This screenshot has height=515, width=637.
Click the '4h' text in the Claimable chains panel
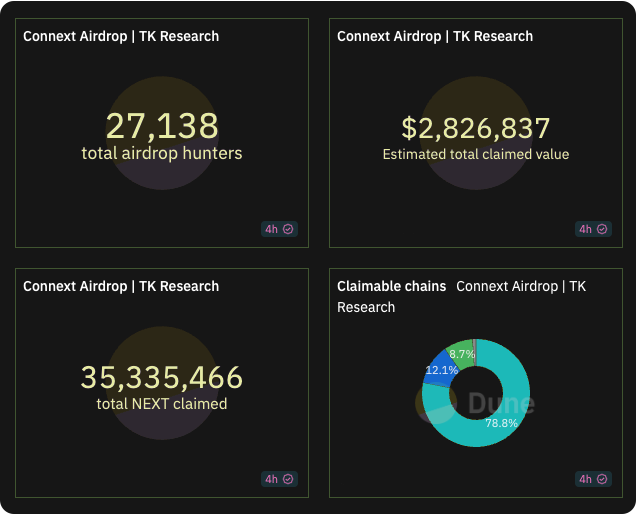(585, 479)
